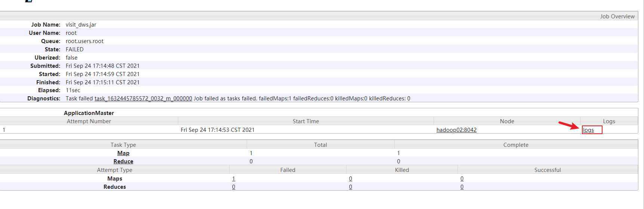Select the Submitted time 17:14:48
Viewport: 644px width, 209px height.
102,66
